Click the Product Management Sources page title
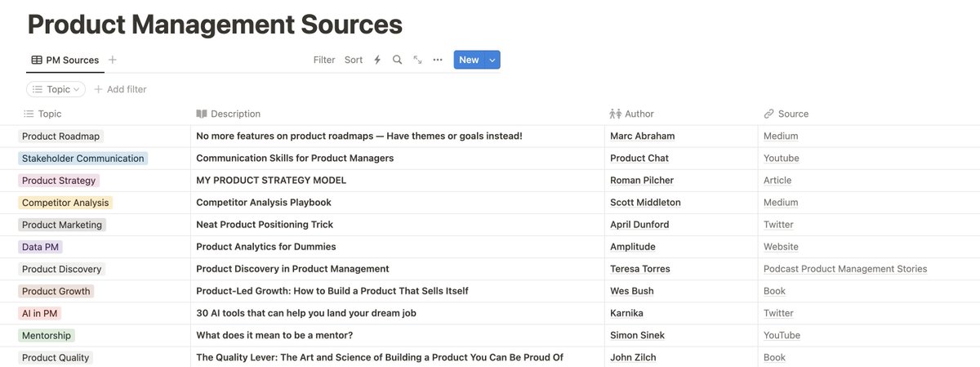The image size is (980, 367). click(x=215, y=24)
